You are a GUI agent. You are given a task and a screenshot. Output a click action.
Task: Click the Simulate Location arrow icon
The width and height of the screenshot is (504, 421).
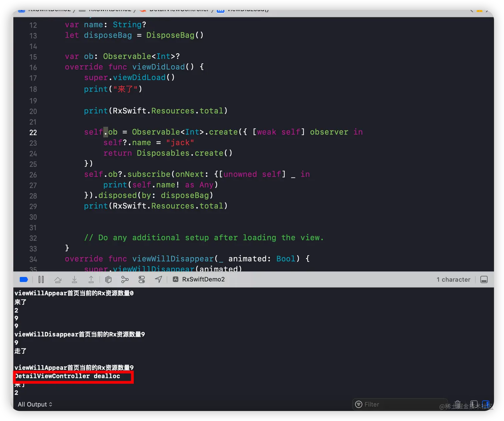coord(159,280)
